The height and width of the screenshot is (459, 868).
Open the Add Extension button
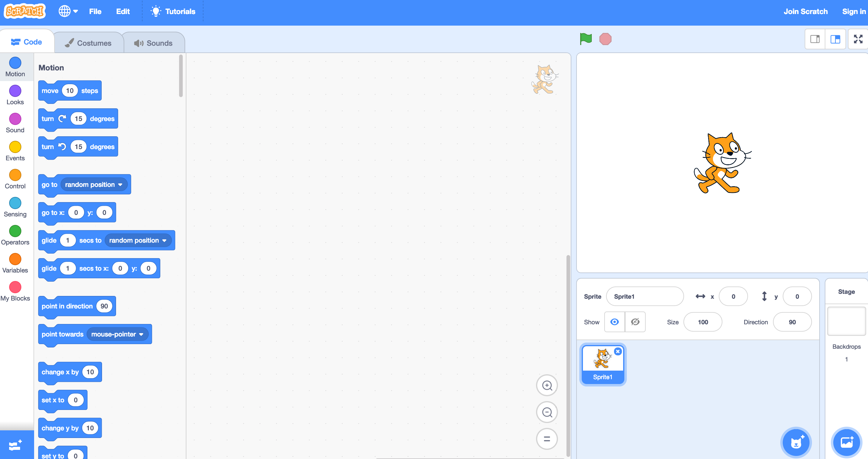click(x=16, y=445)
